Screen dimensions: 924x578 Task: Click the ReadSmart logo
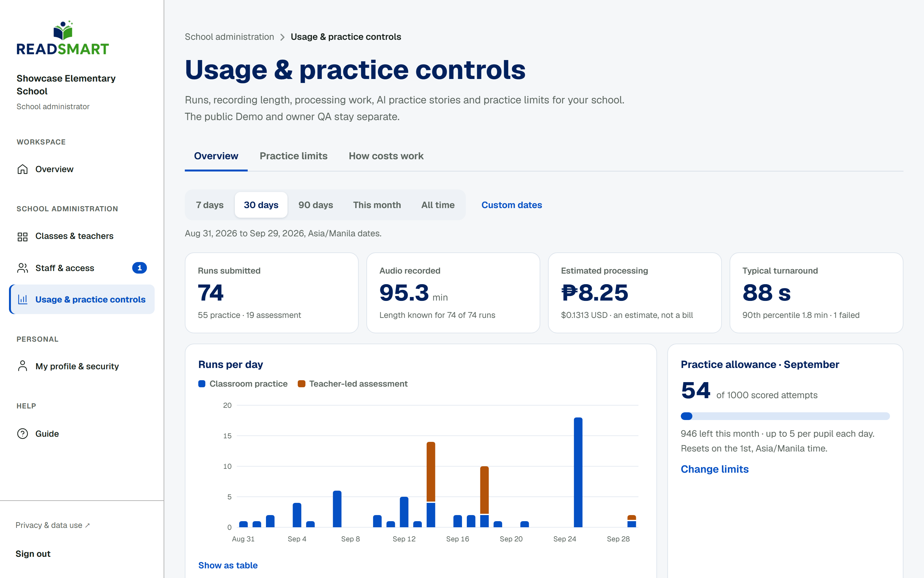pos(63,38)
